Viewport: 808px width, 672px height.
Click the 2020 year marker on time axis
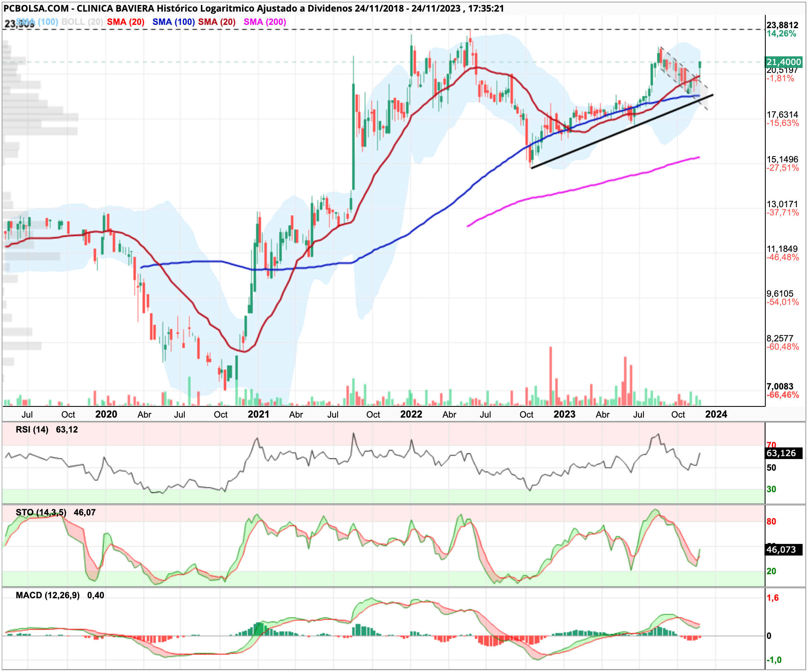pyautogui.click(x=106, y=414)
